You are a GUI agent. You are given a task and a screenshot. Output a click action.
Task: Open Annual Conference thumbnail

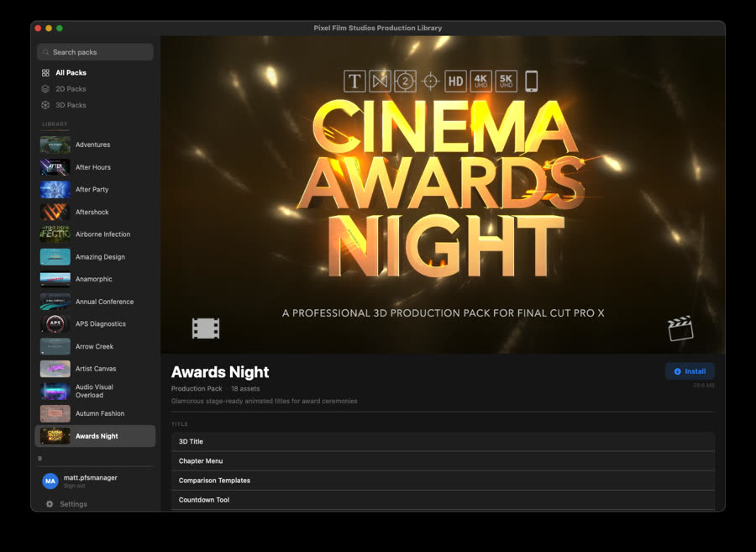tap(55, 302)
